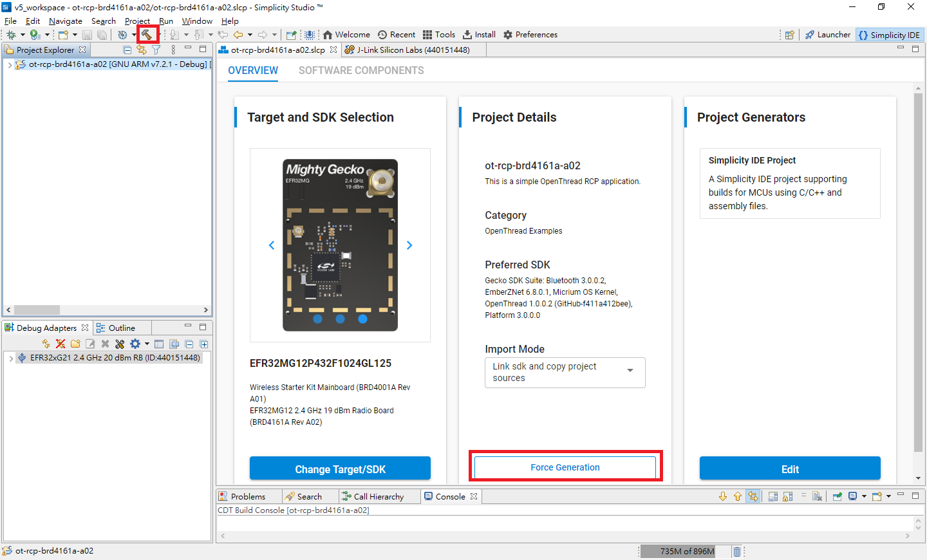Switch to the SOFTWARE COMPONENTS tab
Screen dimensions: 927x560
361,70
